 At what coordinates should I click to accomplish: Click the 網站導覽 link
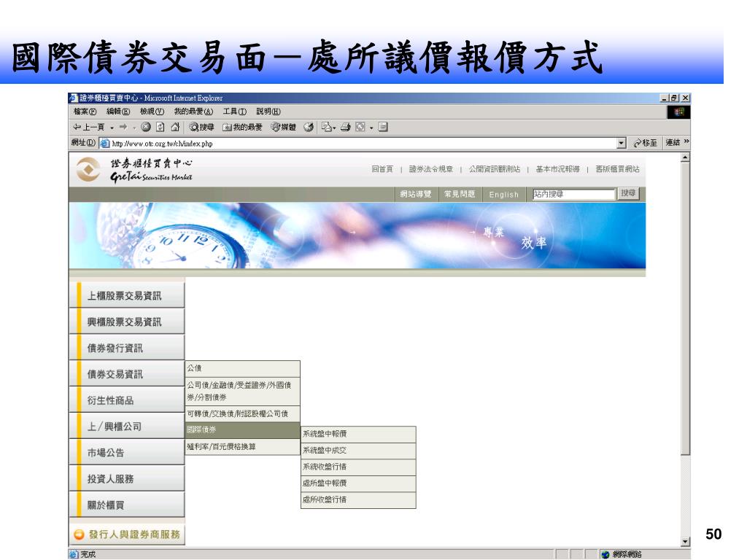click(x=415, y=194)
